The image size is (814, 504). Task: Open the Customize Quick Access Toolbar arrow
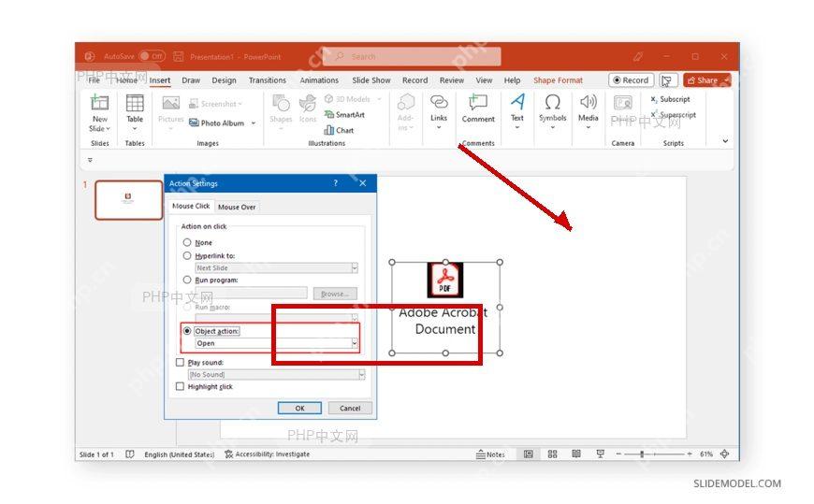click(x=90, y=160)
